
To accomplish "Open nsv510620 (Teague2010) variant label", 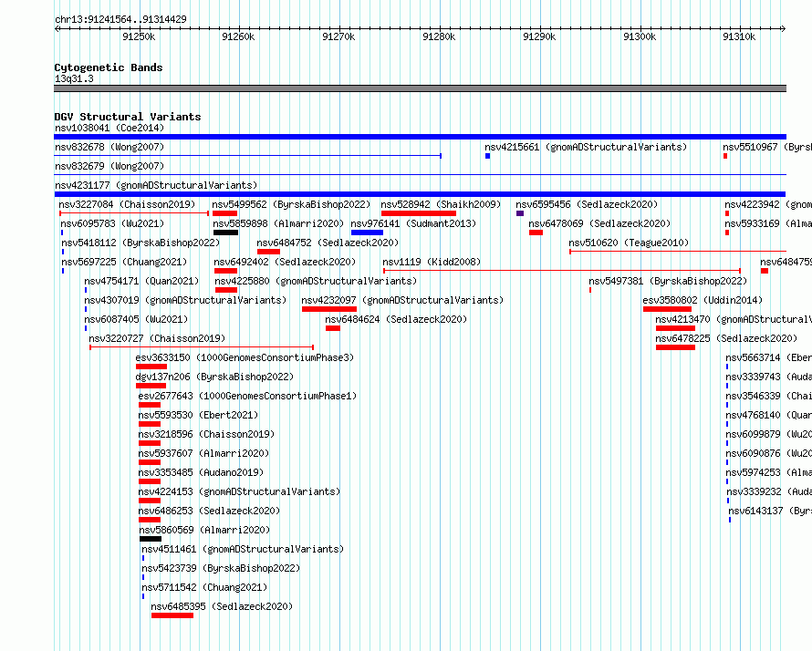I will click(629, 243).
